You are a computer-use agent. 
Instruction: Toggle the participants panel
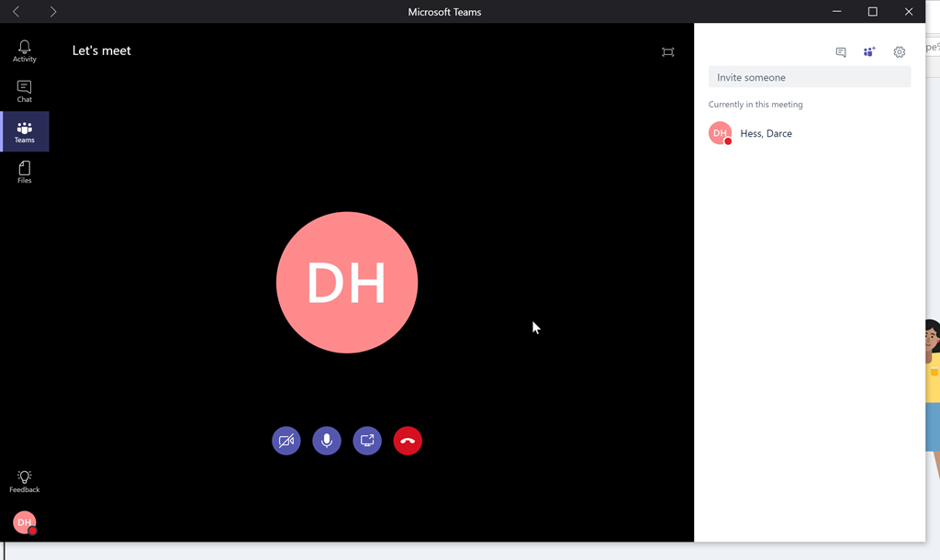click(x=869, y=52)
